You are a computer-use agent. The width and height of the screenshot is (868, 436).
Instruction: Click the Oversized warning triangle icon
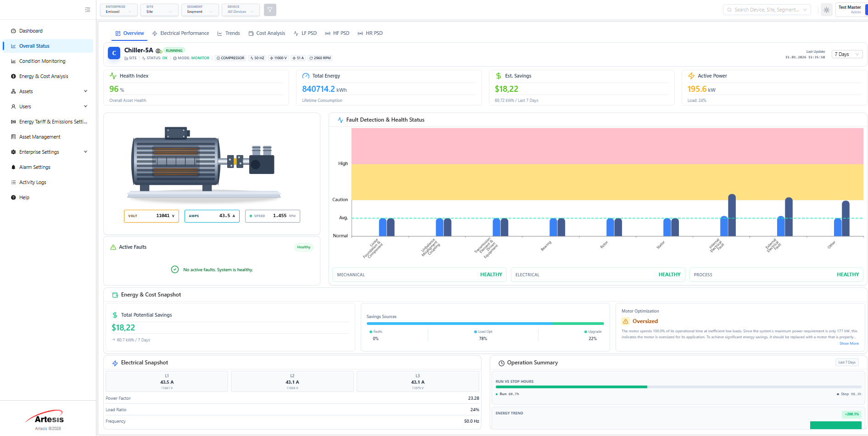pos(626,322)
